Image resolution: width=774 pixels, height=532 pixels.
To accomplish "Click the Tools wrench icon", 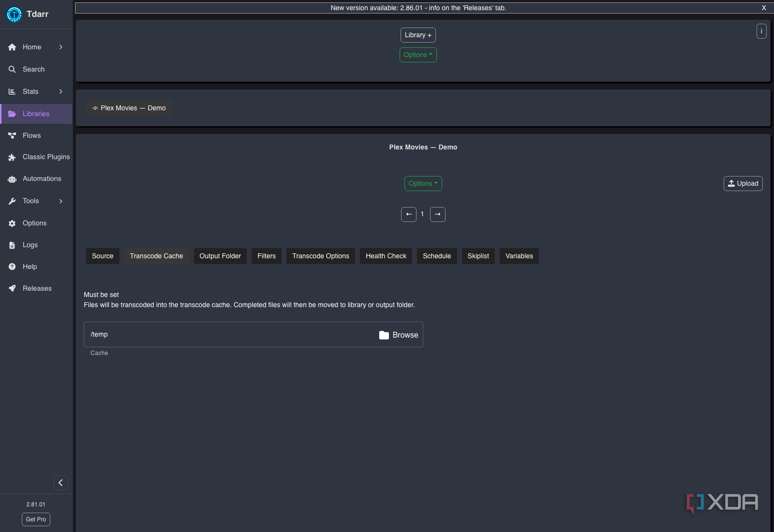I will pyautogui.click(x=12, y=201).
